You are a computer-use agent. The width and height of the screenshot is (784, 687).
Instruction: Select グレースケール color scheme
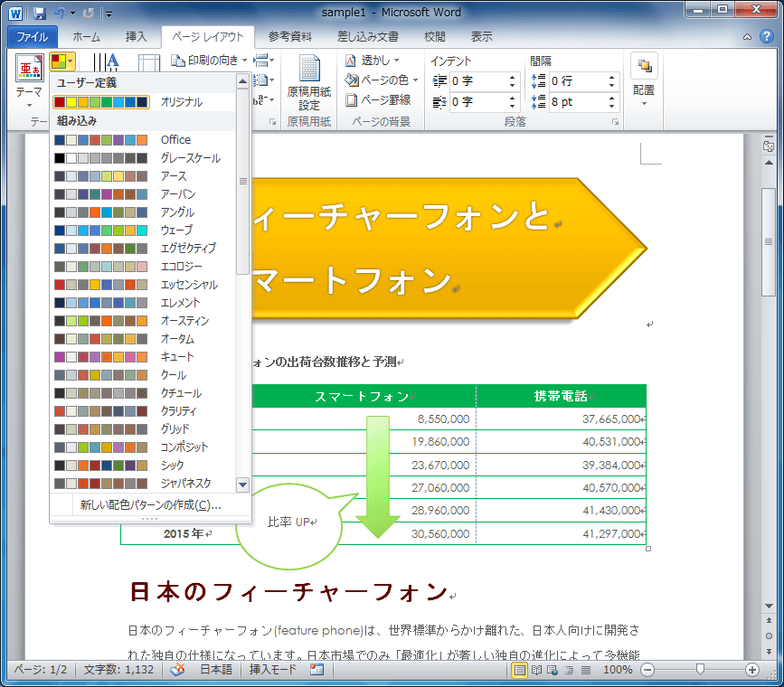point(143,158)
